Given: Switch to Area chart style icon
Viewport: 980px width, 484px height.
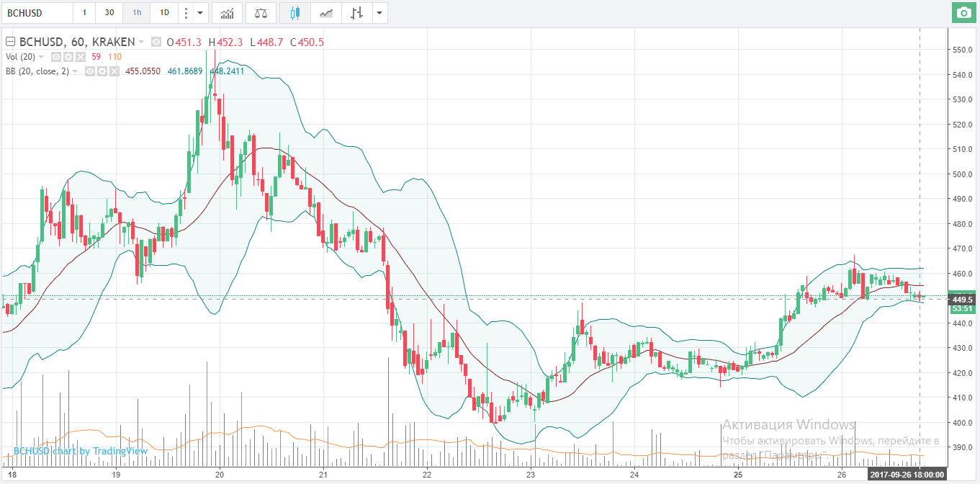Looking at the screenshot, I should click(x=326, y=13).
